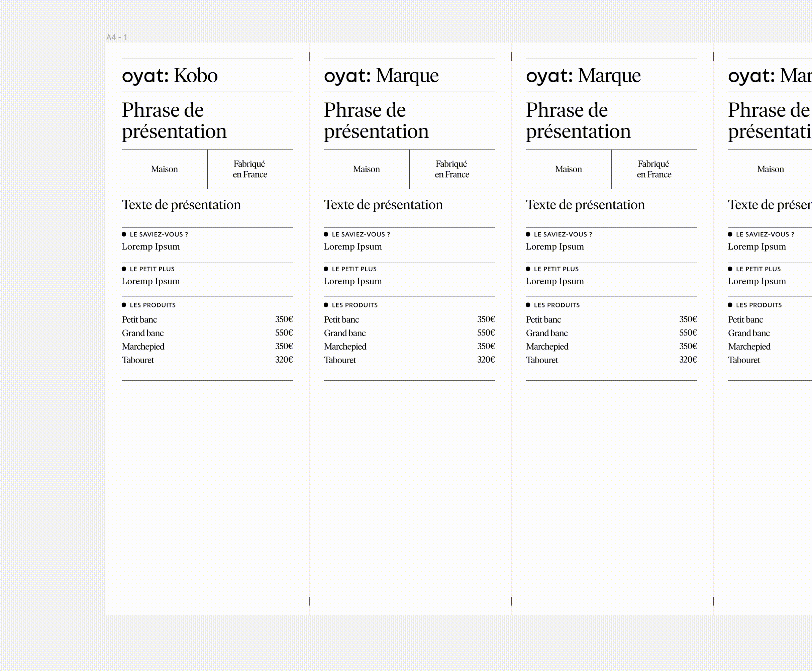The height and width of the screenshot is (671, 812).
Task: Click 'Tabouret' product in the third panel
Action: click(542, 360)
